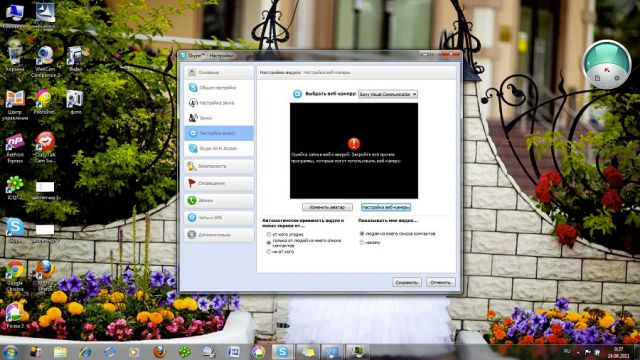The height and width of the screenshot is (360, 640).
Task: Click the Изменить аватар button
Action: pyautogui.click(x=327, y=207)
